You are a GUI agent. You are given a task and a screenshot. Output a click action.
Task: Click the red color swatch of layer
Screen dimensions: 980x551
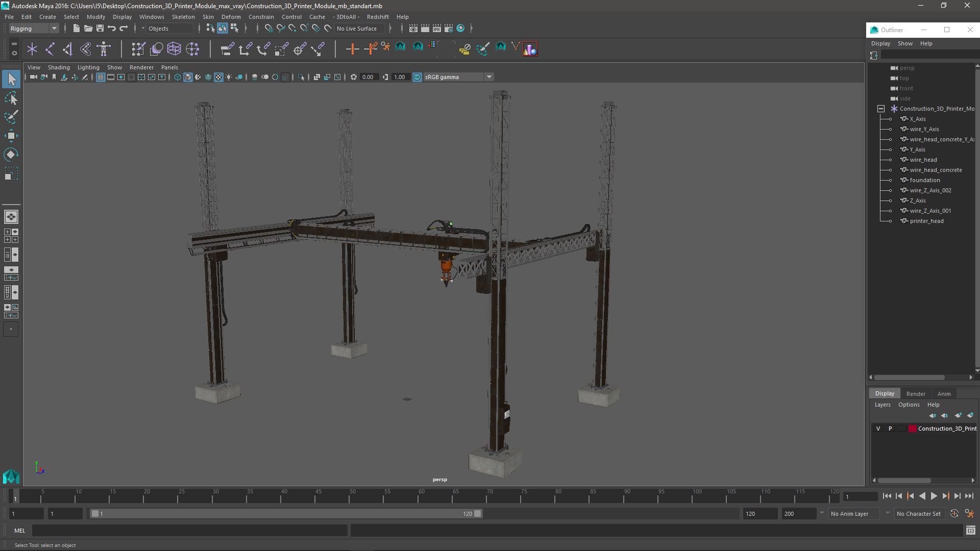tap(912, 429)
